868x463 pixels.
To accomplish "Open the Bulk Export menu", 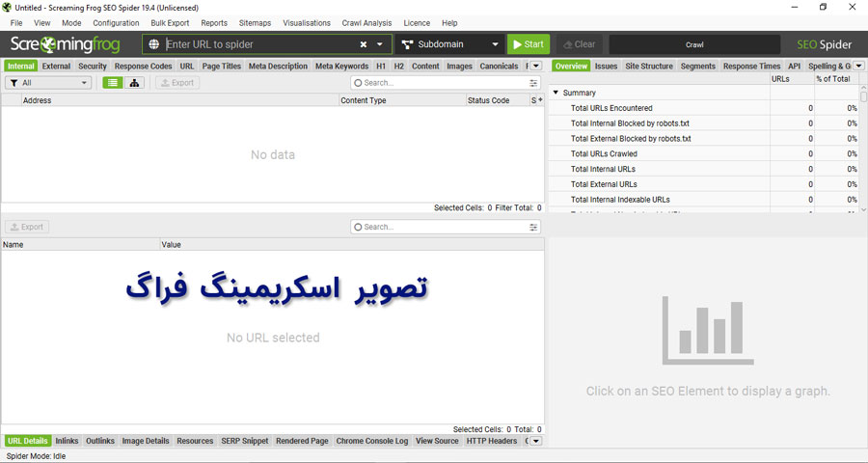I will (170, 23).
